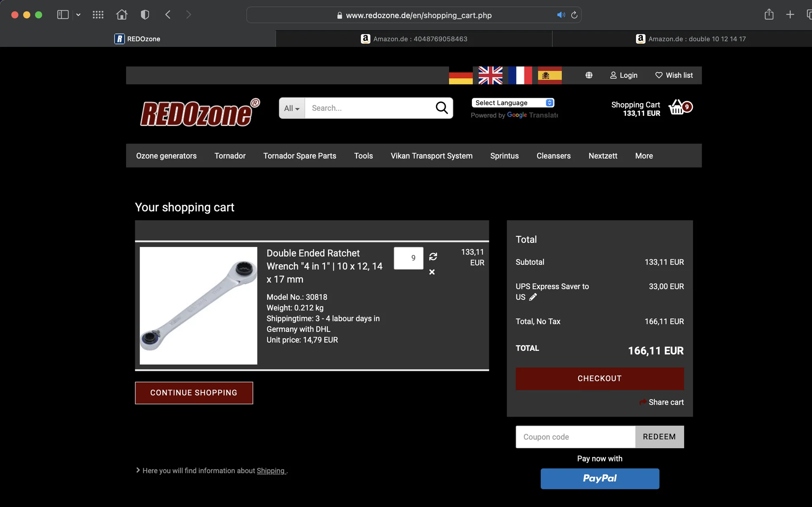
Task: Click the magnifying glass search icon
Action: 442,108
